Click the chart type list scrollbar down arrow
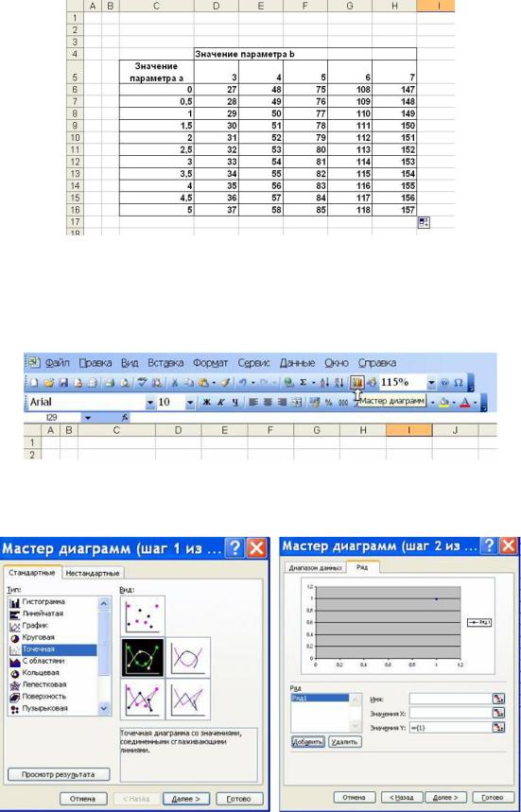The height and width of the screenshot is (812, 521). point(104,707)
